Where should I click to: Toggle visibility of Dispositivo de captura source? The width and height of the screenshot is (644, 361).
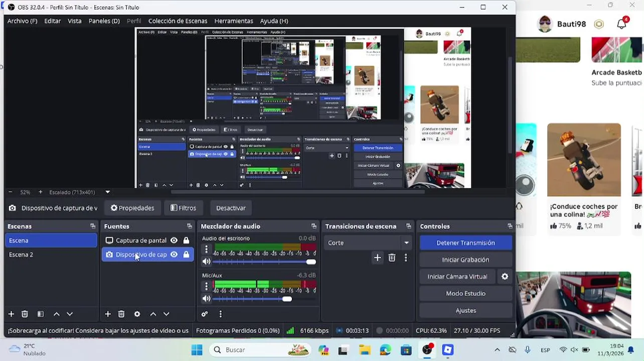(x=174, y=254)
